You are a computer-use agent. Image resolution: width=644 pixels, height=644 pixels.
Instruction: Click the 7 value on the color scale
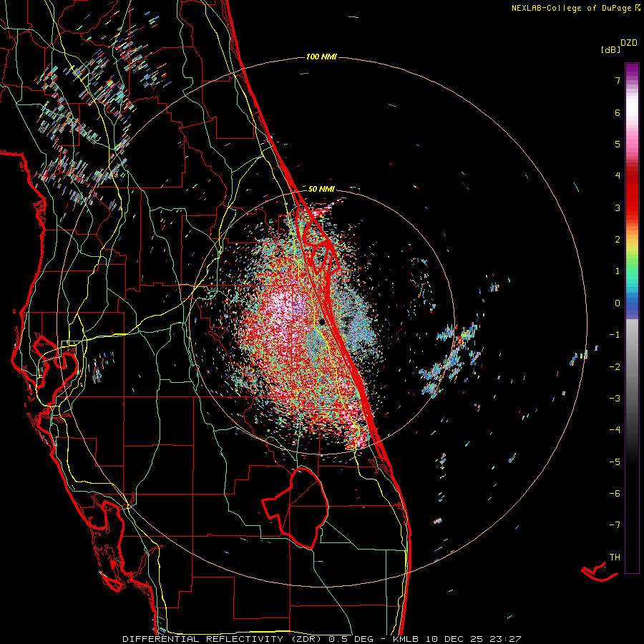[618, 80]
